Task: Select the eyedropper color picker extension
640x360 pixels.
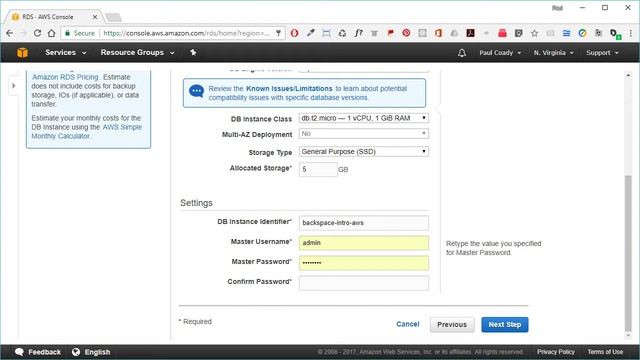Action: click(311, 33)
